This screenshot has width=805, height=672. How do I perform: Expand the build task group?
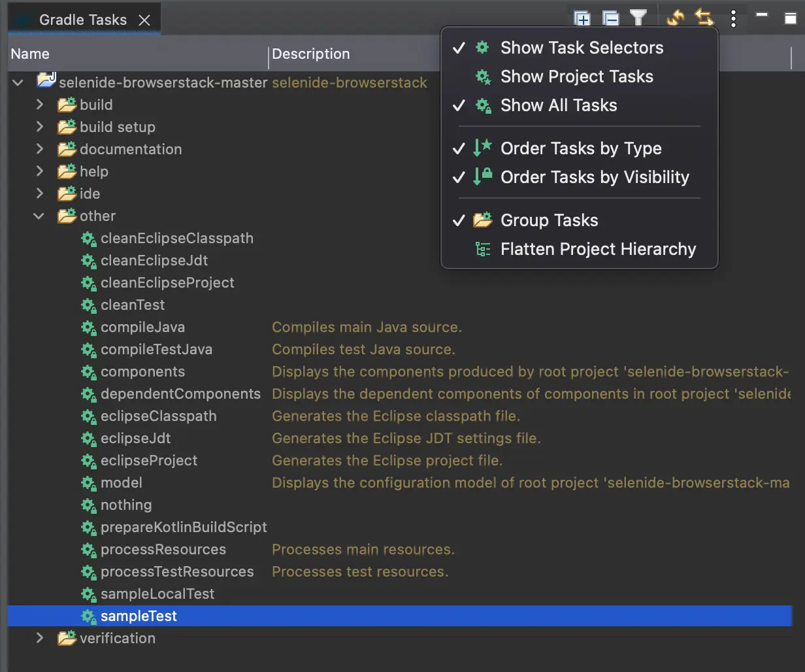(40, 105)
